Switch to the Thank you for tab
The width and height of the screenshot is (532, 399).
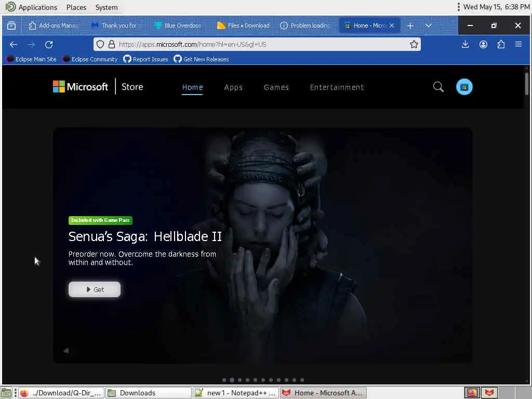[117, 25]
